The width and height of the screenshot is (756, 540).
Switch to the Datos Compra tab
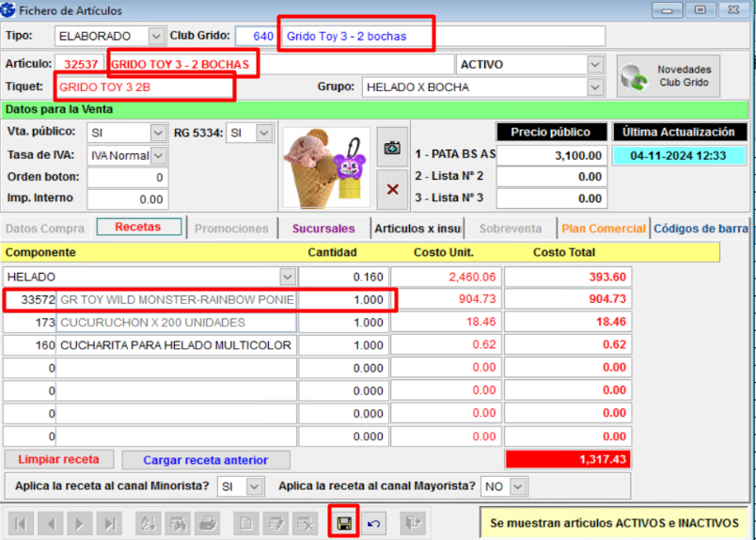pos(45,229)
